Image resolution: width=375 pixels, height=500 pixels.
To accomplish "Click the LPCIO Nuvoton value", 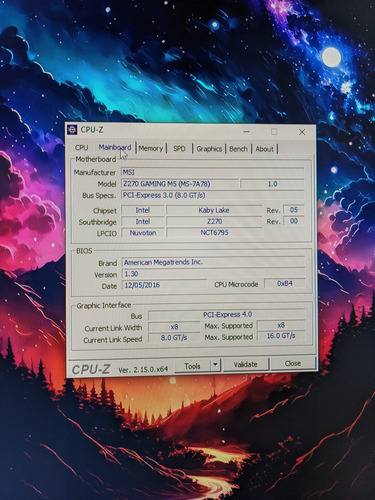I will [x=143, y=233].
